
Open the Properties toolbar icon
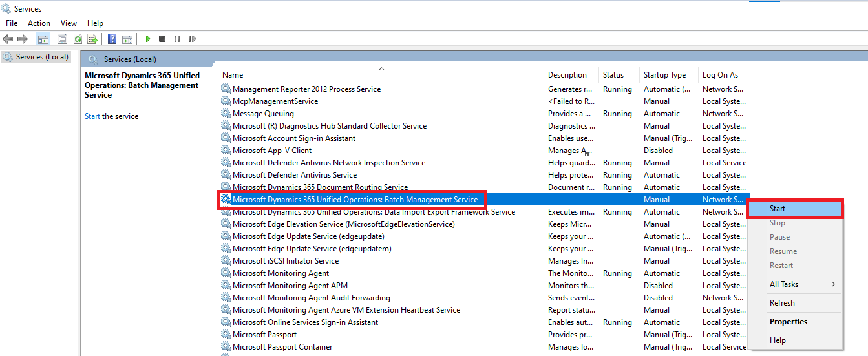point(63,39)
